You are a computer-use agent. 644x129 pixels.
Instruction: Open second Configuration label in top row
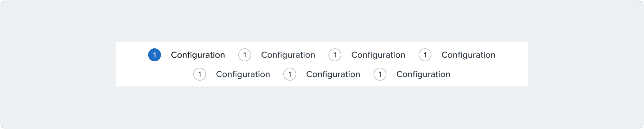tap(288, 55)
